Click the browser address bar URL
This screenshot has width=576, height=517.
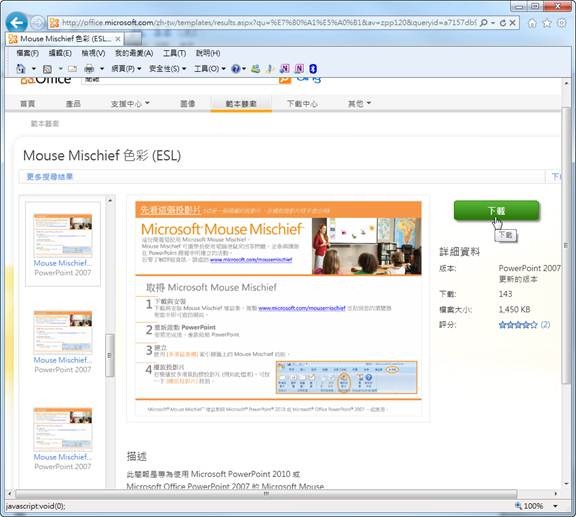pos(269,23)
